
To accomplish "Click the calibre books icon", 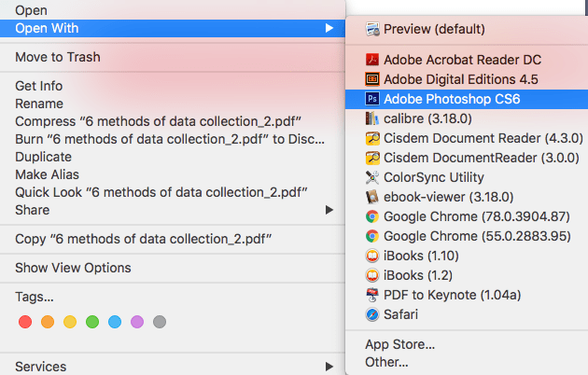I will (372, 118).
